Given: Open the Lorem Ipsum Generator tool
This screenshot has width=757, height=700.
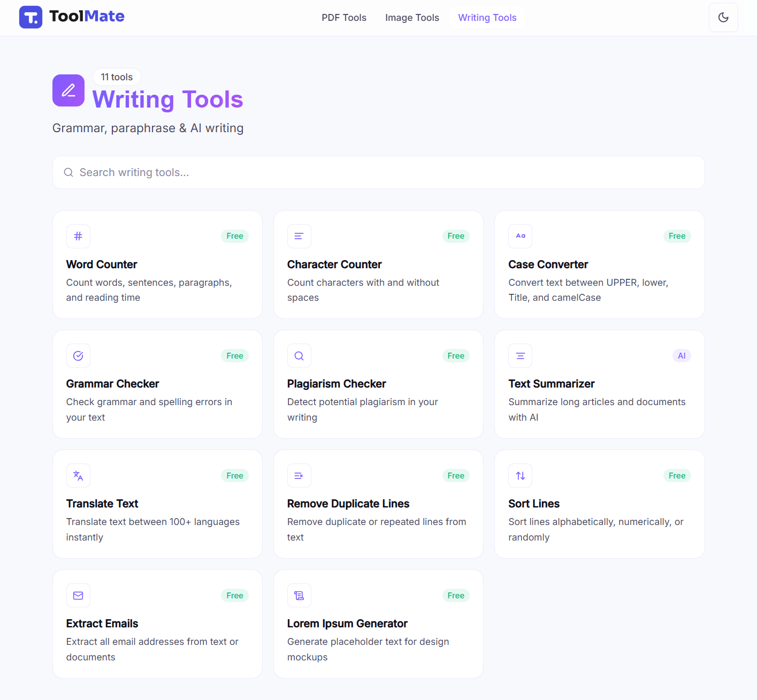Looking at the screenshot, I should point(378,624).
